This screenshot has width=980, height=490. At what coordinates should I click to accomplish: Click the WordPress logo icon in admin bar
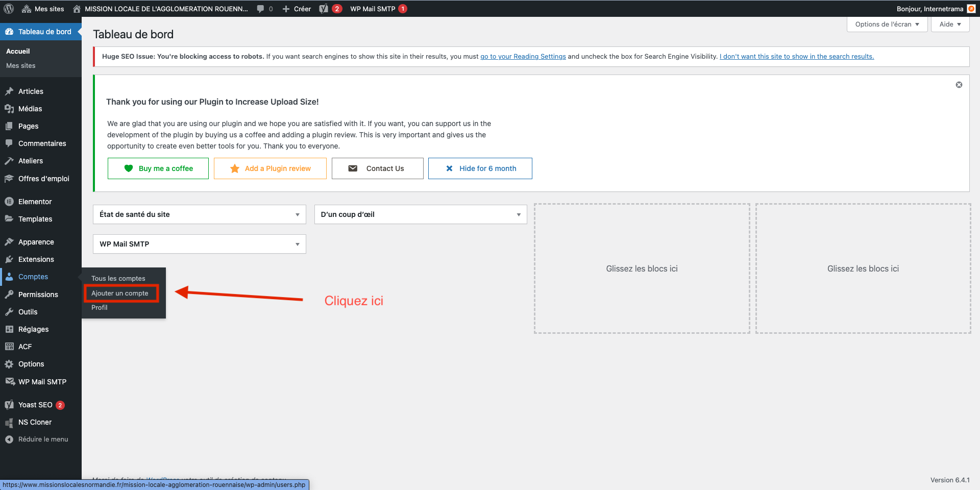point(9,9)
